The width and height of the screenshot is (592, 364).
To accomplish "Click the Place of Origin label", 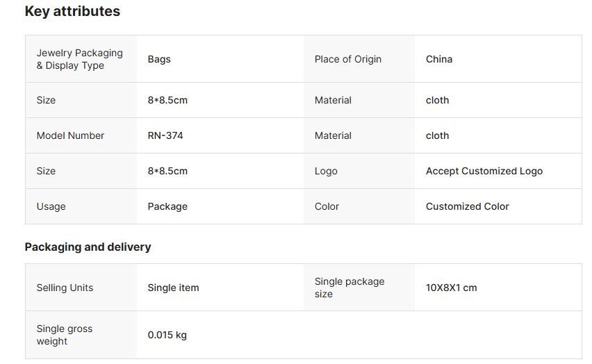I will click(x=347, y=60).
